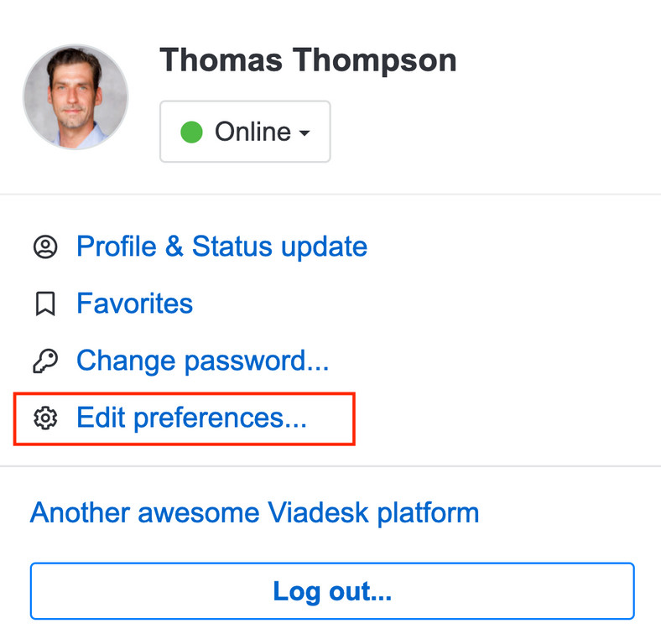Click the green online status dot

(191, 132)
